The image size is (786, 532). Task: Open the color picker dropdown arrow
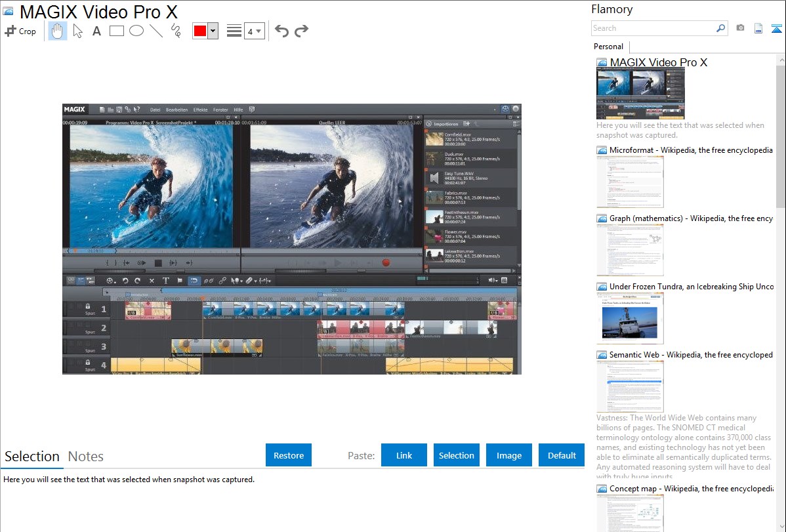point(213,31)
